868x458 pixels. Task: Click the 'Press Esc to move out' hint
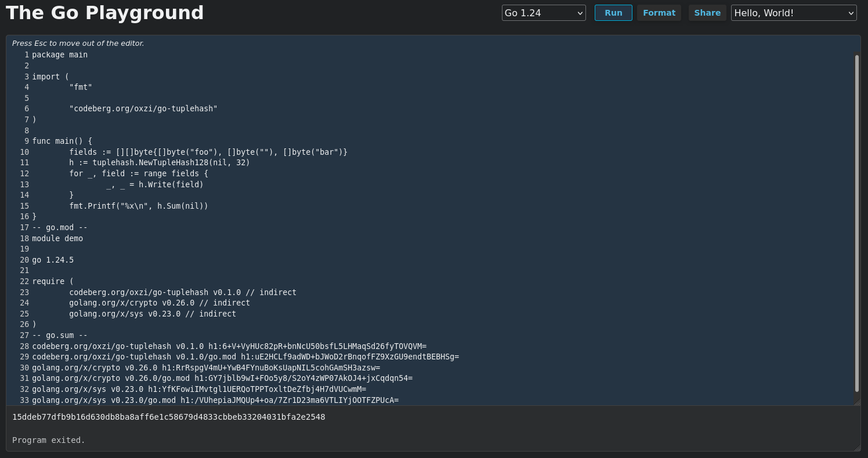click(78, 43)
